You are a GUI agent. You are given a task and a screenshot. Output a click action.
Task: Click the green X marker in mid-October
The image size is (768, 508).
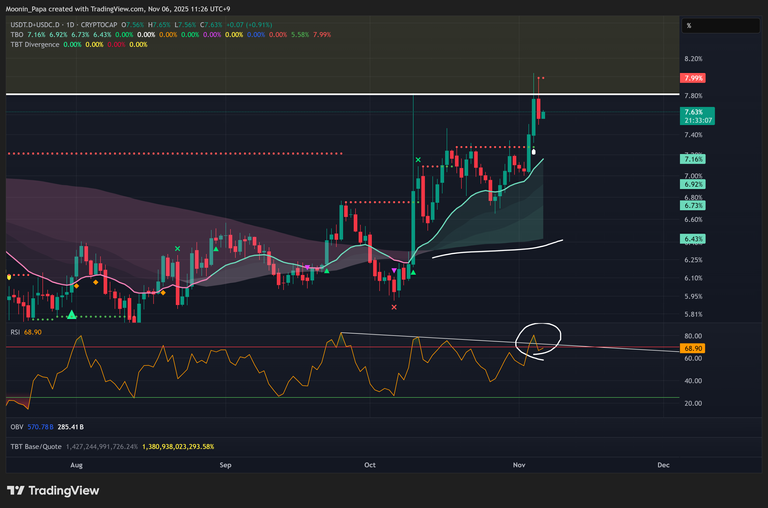point(419,160)
